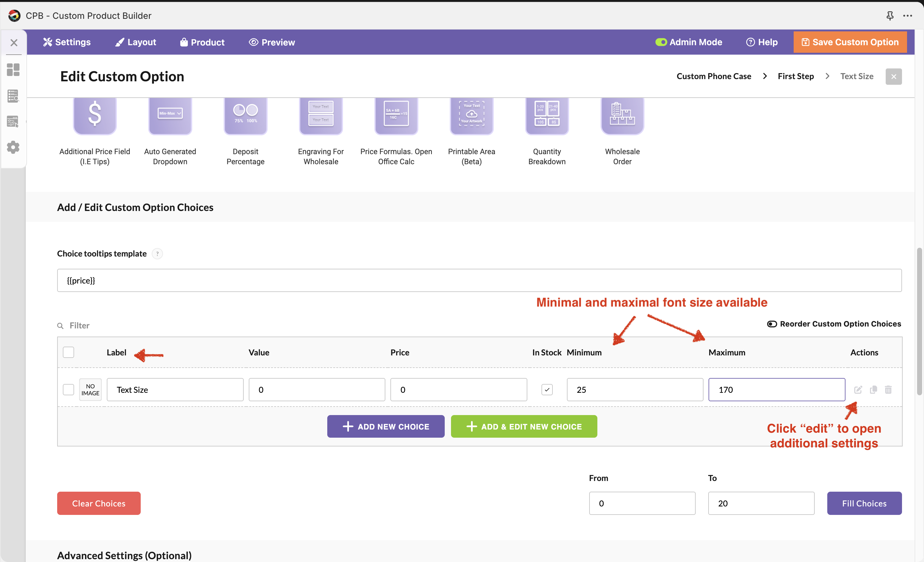Click the edit pencil icon in Actions
The height and width of the screenshot is (562, 924).
coord(858,390)
